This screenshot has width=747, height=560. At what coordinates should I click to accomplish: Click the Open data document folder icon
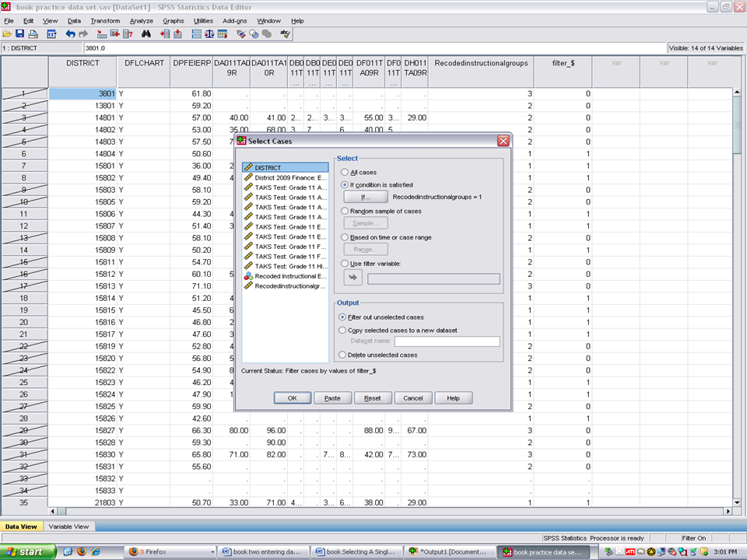tap(7, 34)
